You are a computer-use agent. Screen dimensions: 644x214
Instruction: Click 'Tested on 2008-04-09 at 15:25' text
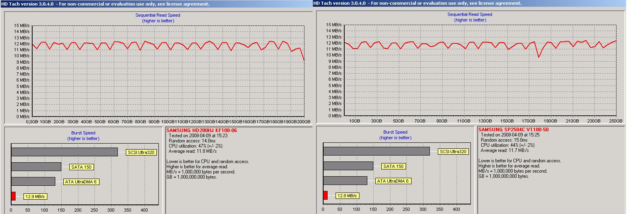510,135
